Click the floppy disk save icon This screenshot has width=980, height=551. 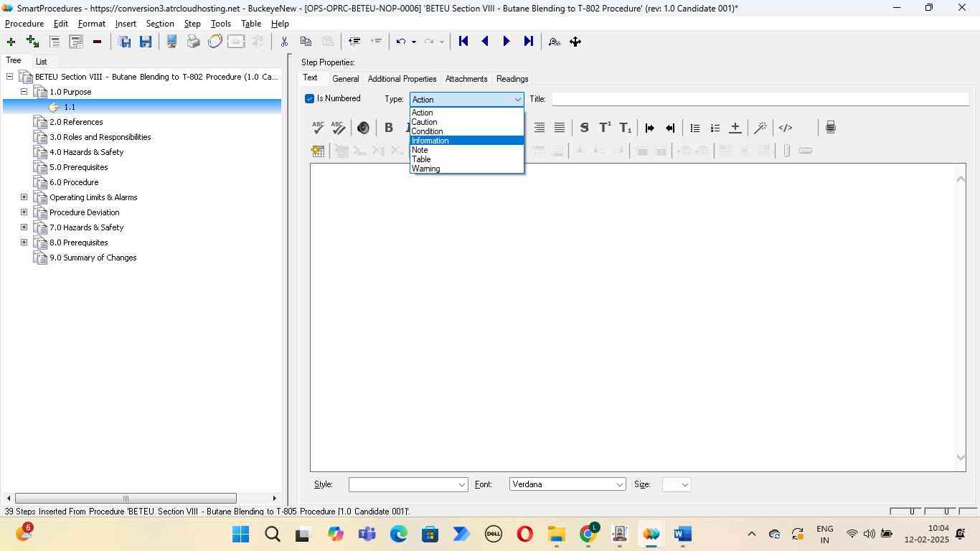pyautogui.click(x=146, y=42)
